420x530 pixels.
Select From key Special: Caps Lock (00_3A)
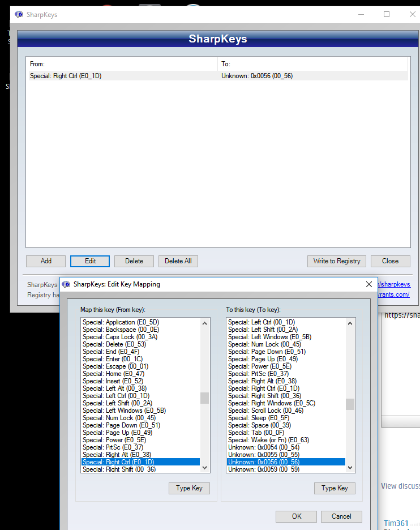pos(140,337)
